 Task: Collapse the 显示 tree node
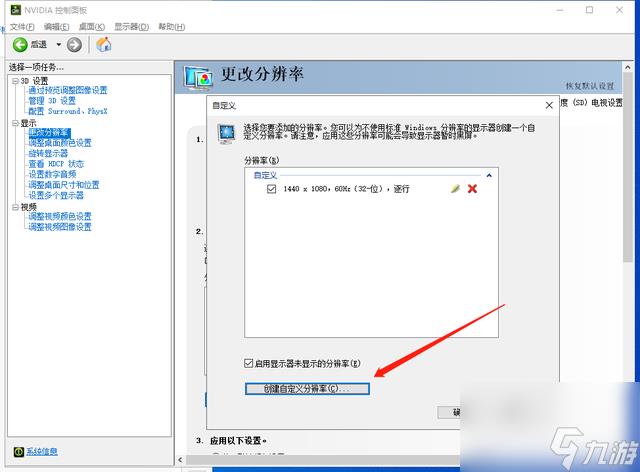click(15, 123)
